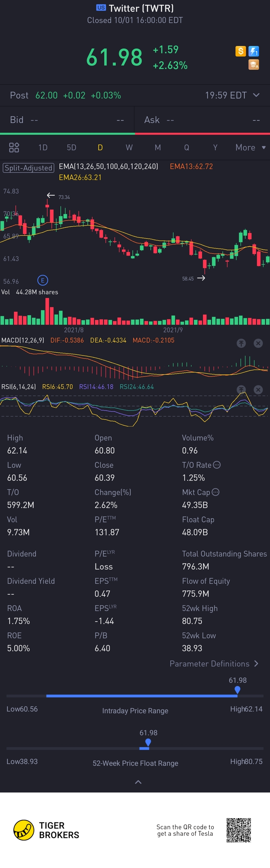The height and width of the screenshot is (868, 270).
Task: Tap the Tiger Brokers tiger logo
Action: coord(23,830)
